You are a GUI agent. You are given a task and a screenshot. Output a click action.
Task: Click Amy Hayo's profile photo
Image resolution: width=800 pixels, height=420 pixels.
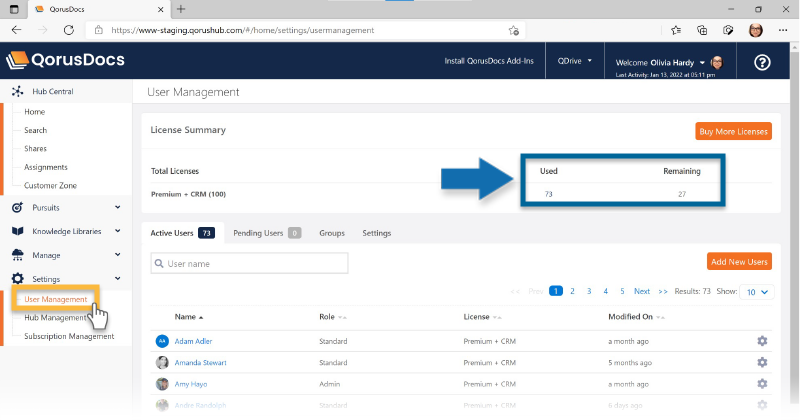(162, 384)
